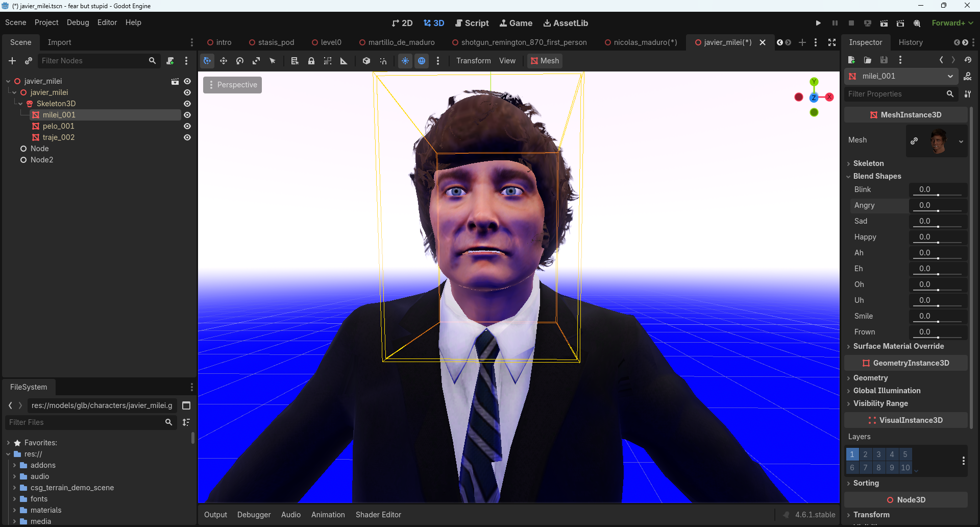Switch to the Script workspace

472,23
